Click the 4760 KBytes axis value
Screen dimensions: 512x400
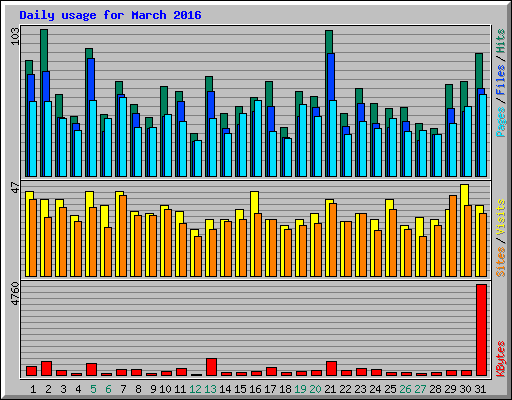coord(15,294)
